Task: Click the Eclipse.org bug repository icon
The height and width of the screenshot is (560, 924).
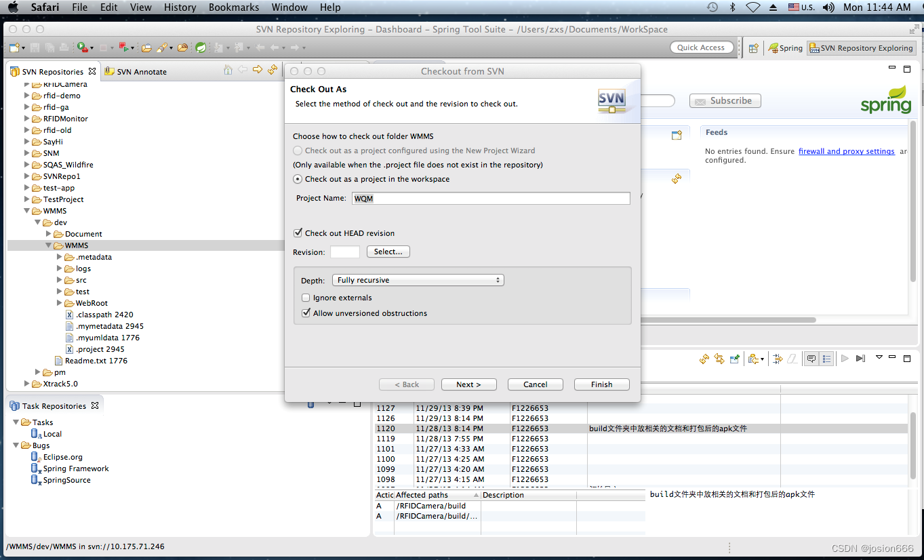Action: (35, 457)
